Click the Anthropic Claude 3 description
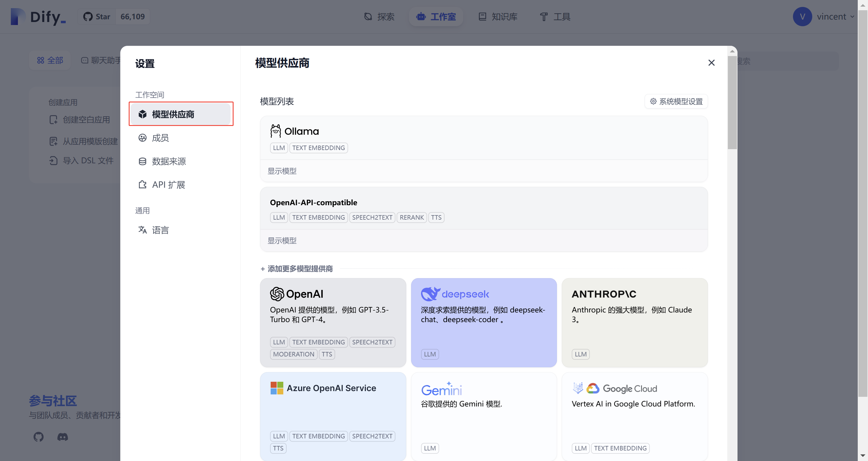This screenshot has height=461, width=868. (x=632, y=314)
